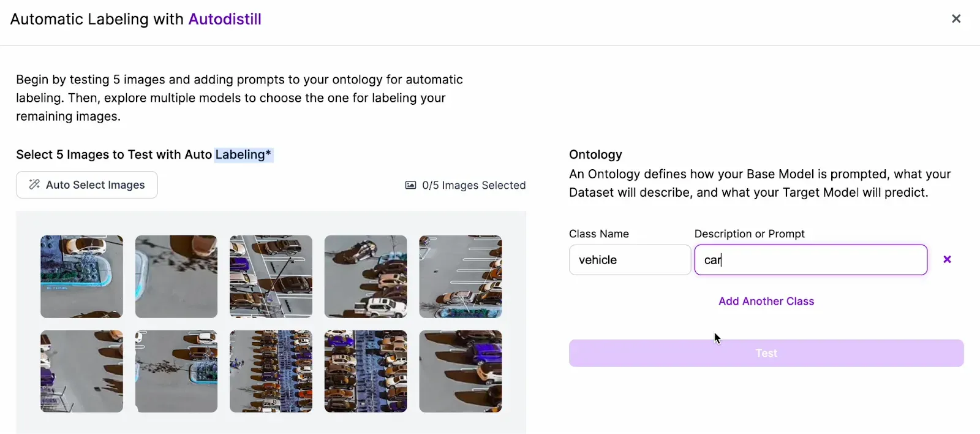Click the magic wand icon beside Auto Select Images
The width and height of the screenshot is (980, 434).
click(x=35, y=185)
